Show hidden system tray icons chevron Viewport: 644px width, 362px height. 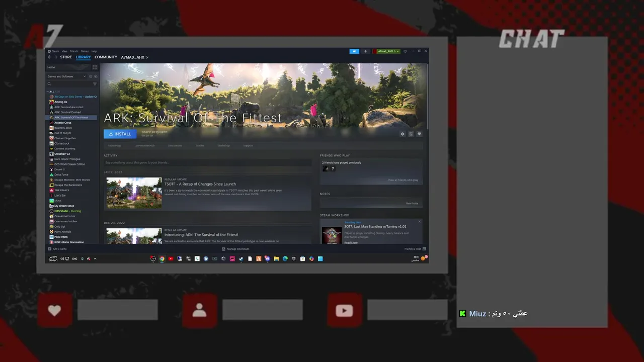(95, 259)
